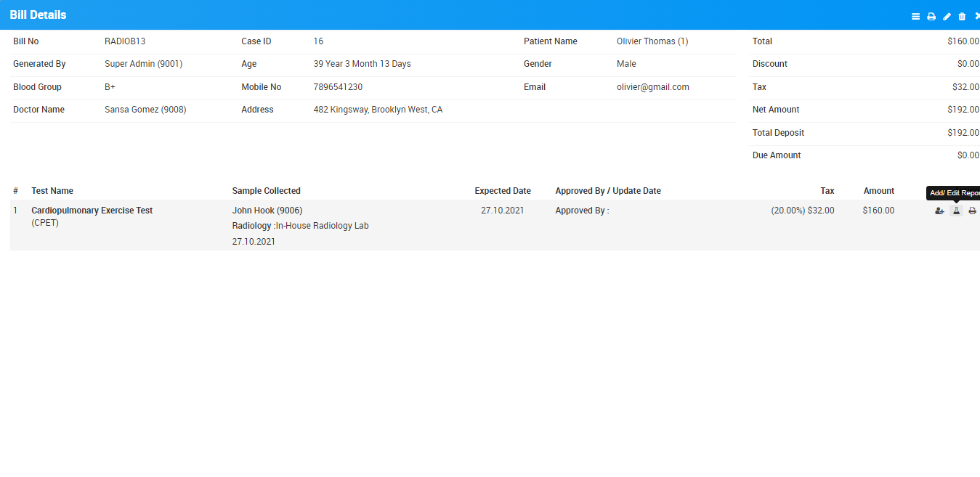This screenshot has height=477, width=980.
Task: Select the mobile number 7896541230
Action: coord(338,87)
